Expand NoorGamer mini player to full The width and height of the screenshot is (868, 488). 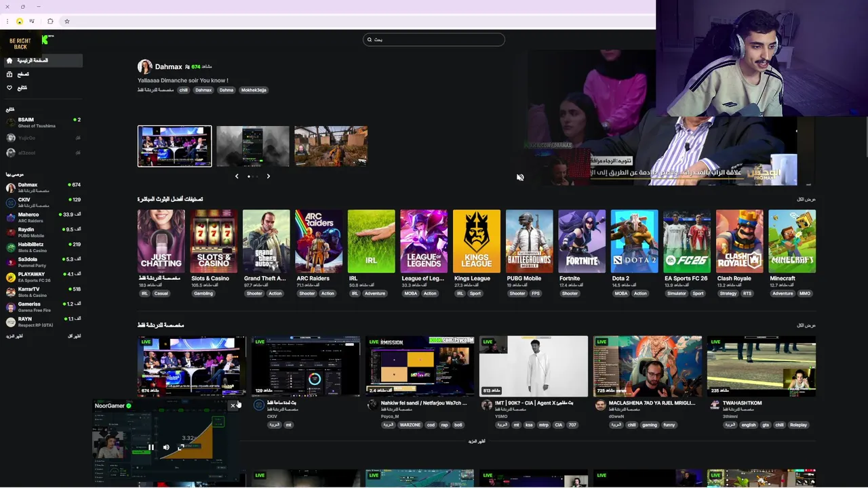click(x=181, y=447)
